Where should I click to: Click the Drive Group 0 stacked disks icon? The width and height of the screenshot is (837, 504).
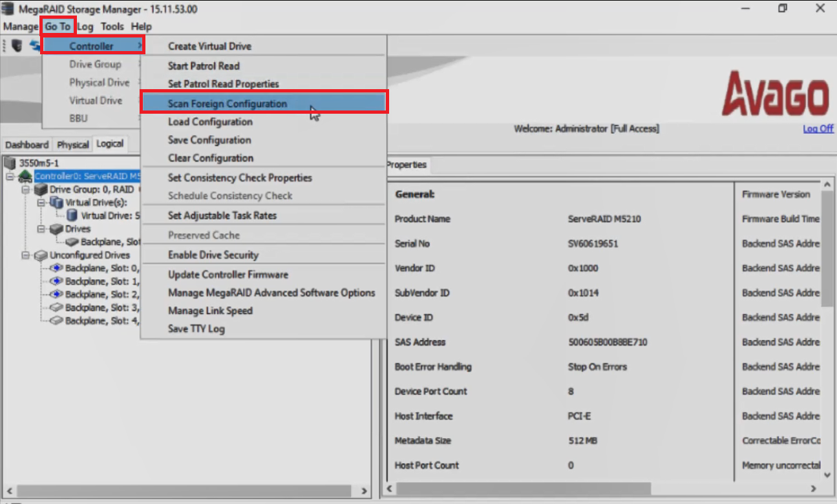click(x=41, y=189)
